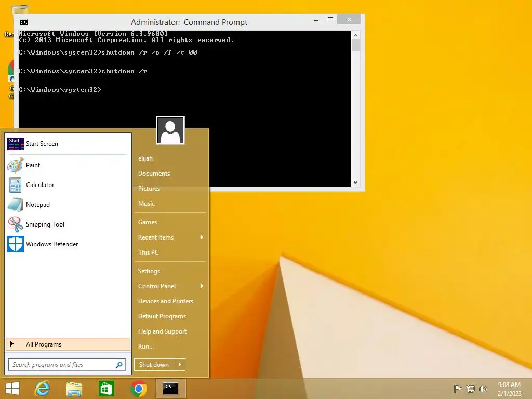This screenshot has height=399, width=532.
Task: Open Devices and Printers
Action: [166, 301]
